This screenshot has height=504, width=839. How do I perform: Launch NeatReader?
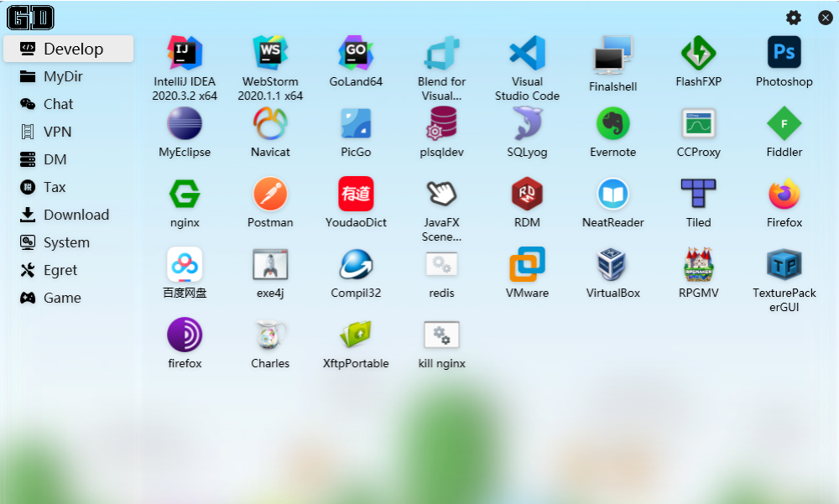coord(612,194)
